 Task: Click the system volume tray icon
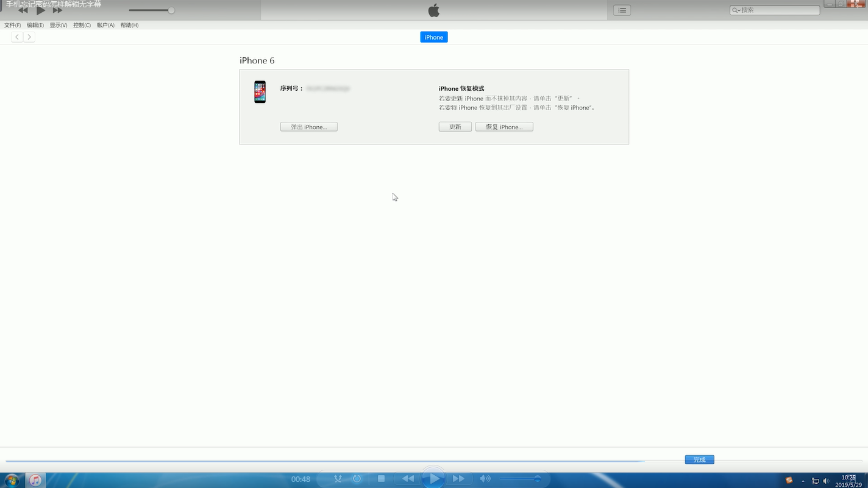pyautogui.click(x=827, y=481)
